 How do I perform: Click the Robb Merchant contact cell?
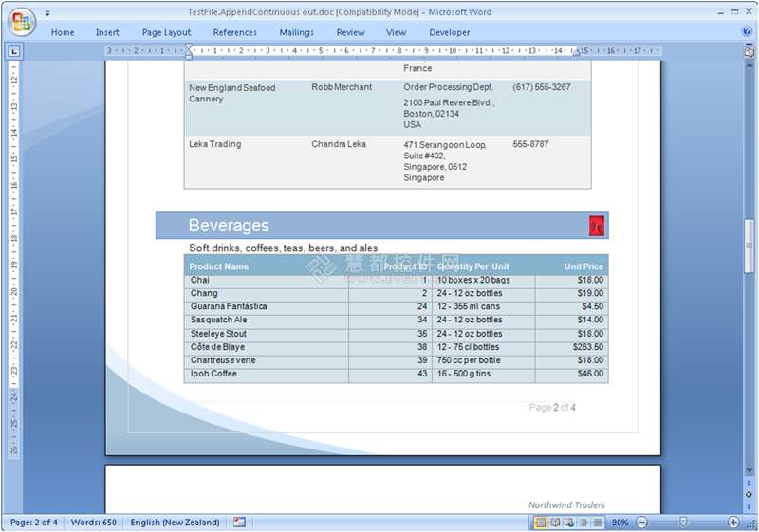coord(342,87)
